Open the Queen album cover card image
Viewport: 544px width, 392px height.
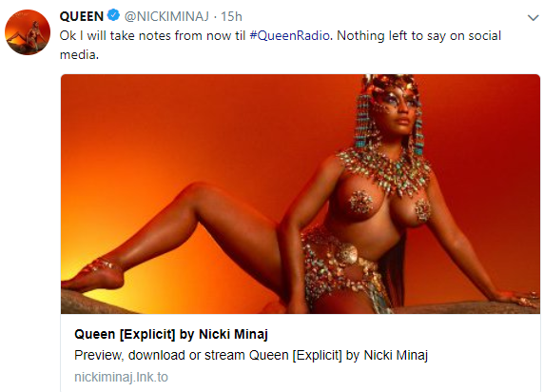[x=301, y=194]
